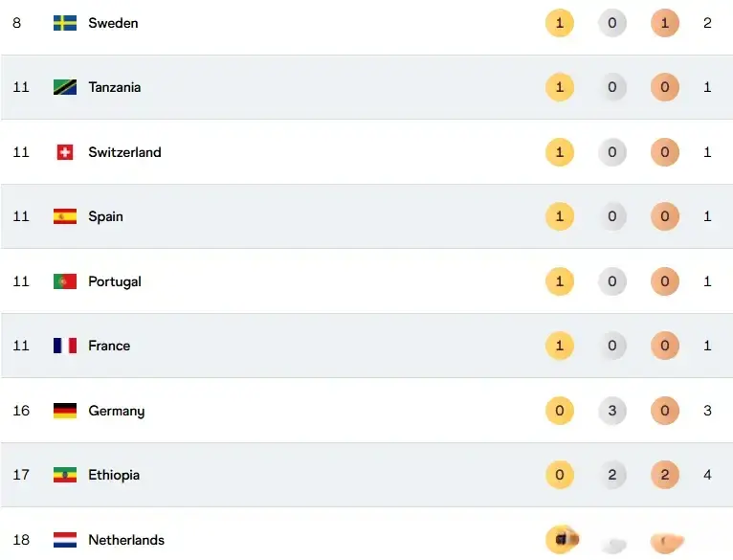
Task: Click the Germany flag icon
Action: tap(64, 411)
